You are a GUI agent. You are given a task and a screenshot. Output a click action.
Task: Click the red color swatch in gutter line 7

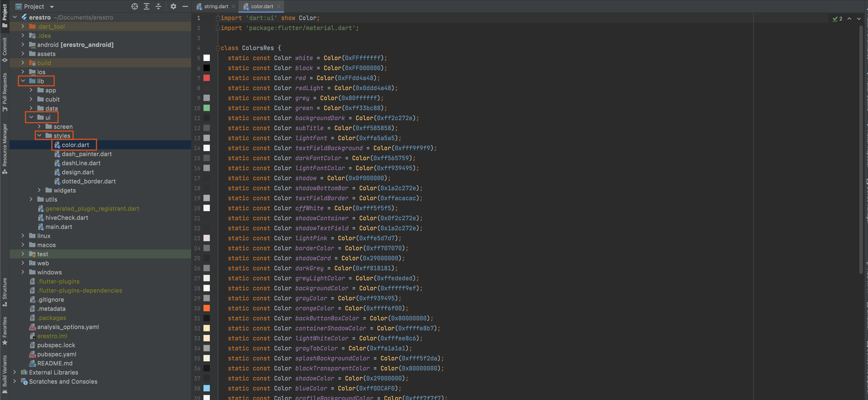click(207, 78)
